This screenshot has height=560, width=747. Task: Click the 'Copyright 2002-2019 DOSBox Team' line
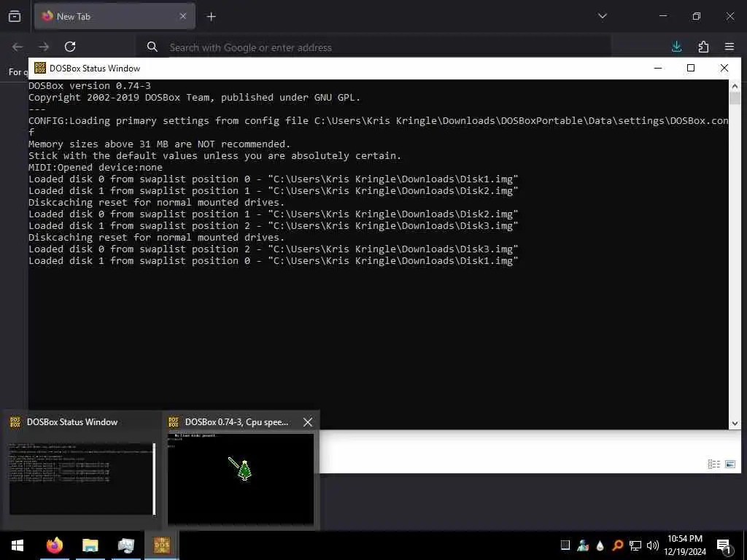194,97
